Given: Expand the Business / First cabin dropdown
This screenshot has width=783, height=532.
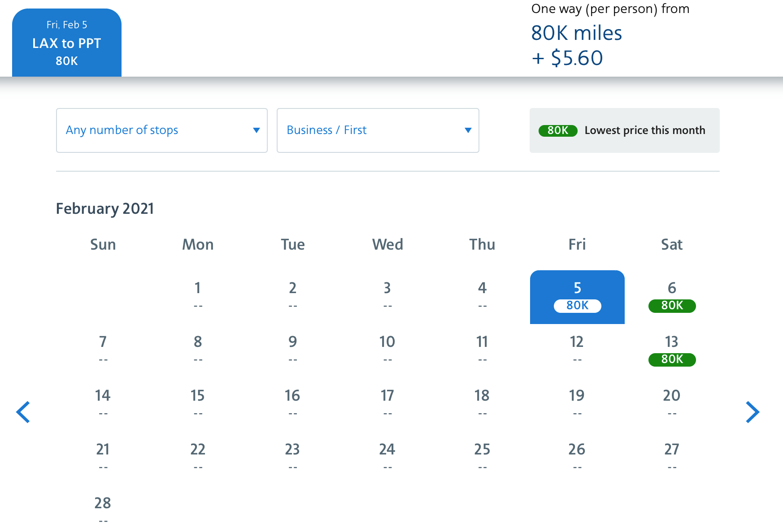Looking at the screenshot, I should 378,130.
